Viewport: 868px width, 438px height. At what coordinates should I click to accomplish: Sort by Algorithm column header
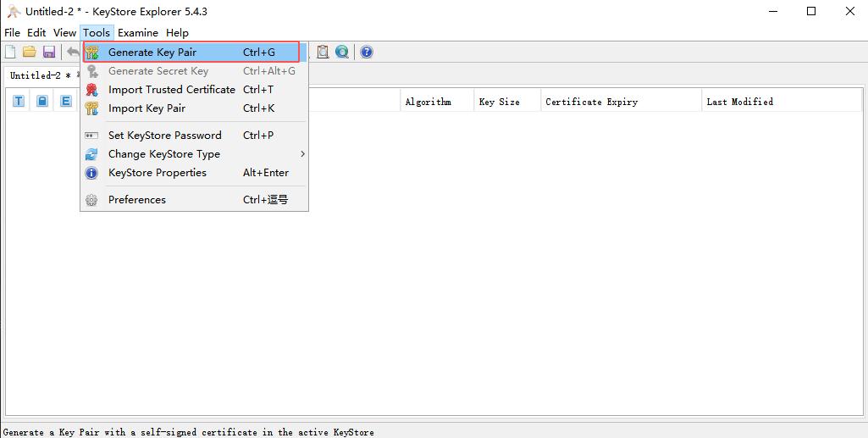pos(437,102)
